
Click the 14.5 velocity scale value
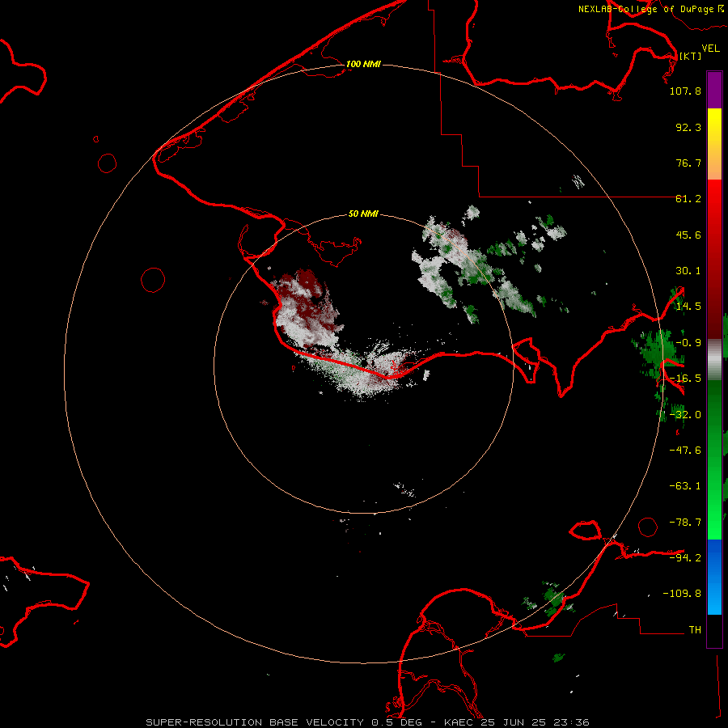click(688, 307)
